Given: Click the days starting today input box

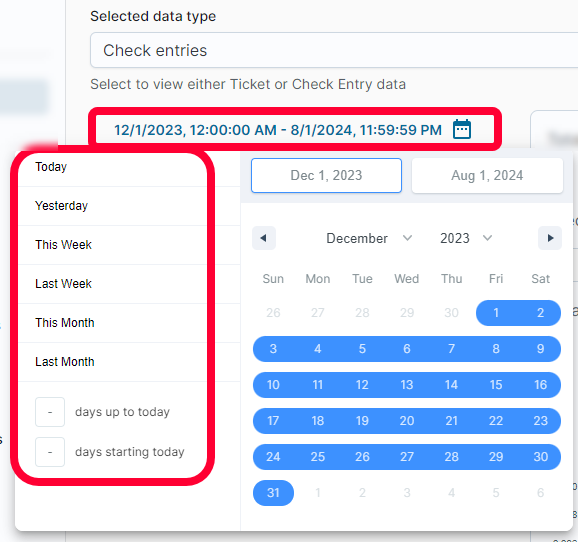Looking at the screenshot, I should tap(50, 452).
